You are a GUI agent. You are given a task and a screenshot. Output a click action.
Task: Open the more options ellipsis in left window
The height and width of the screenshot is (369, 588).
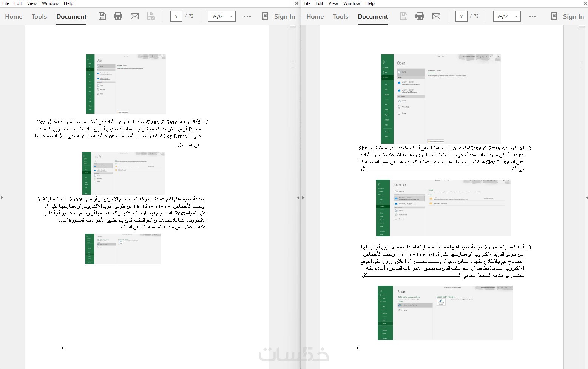(247, 16)
